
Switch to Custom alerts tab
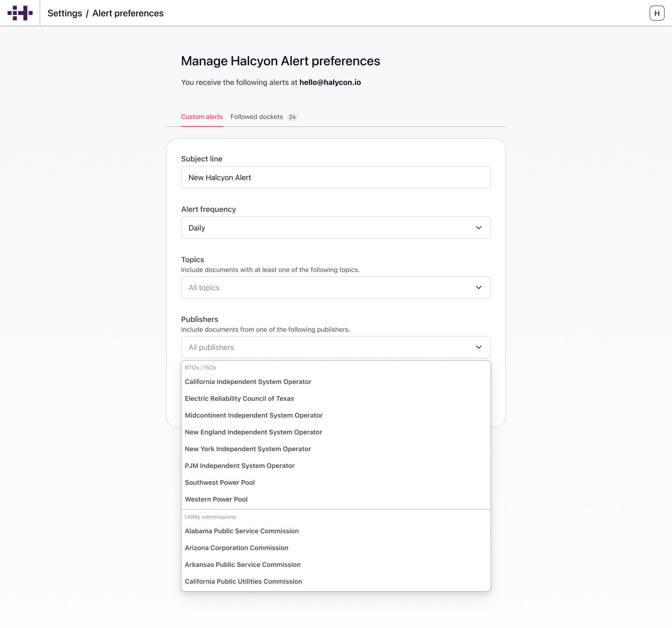tap(202, 117)
